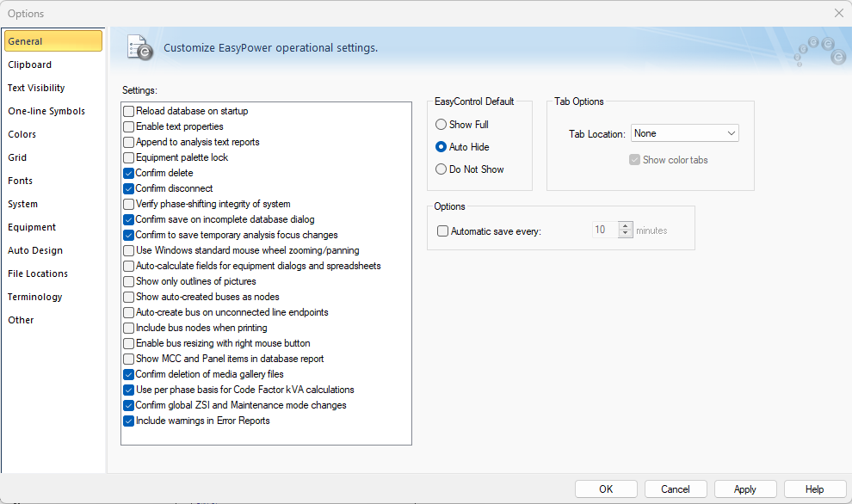Enable Automatic save every checkbox
This screenshot has width=852, height=504.
click(443, 231)
